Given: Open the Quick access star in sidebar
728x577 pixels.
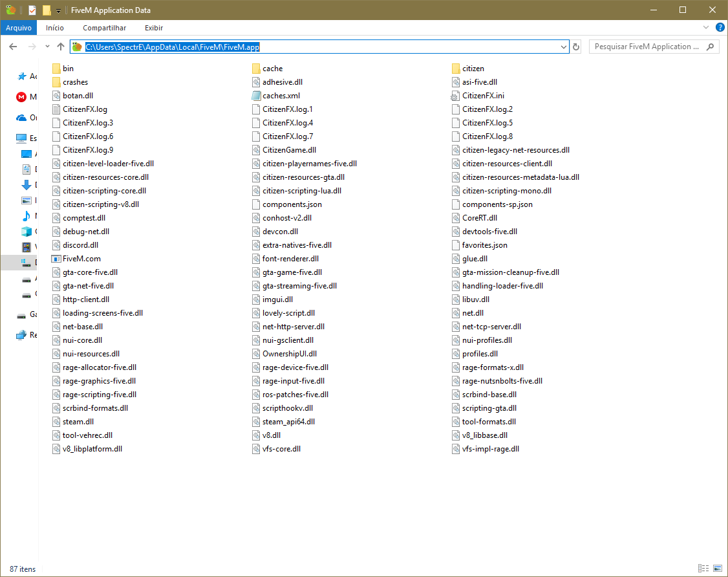Looking at the screenshot, I should 22,76.
